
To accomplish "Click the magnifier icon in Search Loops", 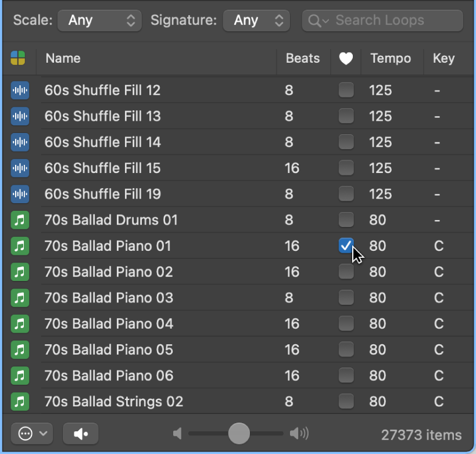I will 314,21.
